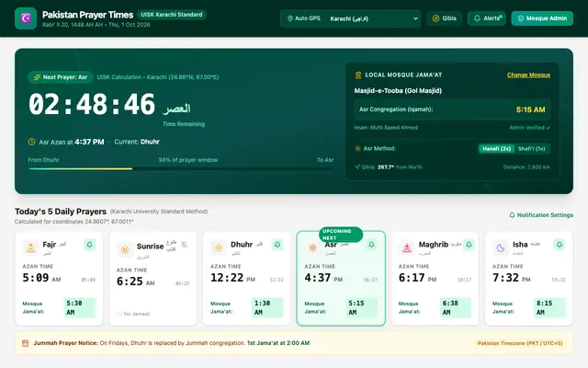Click the Sunrise azan time 6:25 AM
Viewport: 588px width, 368px height.
click(x=136, y=282)
